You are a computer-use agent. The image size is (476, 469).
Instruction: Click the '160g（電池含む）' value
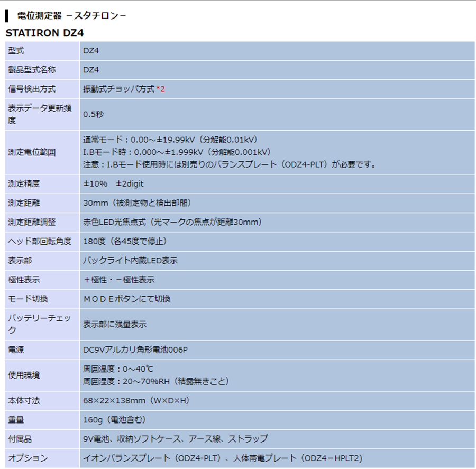(115, 420)
